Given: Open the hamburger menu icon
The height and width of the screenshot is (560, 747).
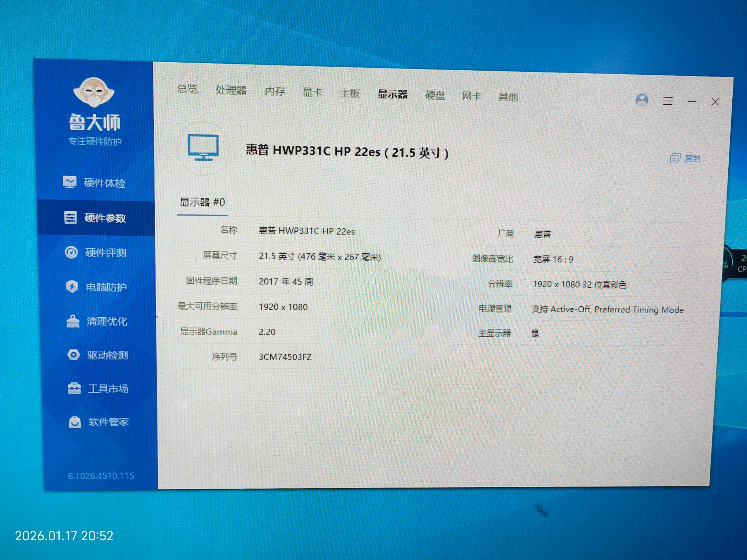Looking at the screenshot, I should click(668, 101).
